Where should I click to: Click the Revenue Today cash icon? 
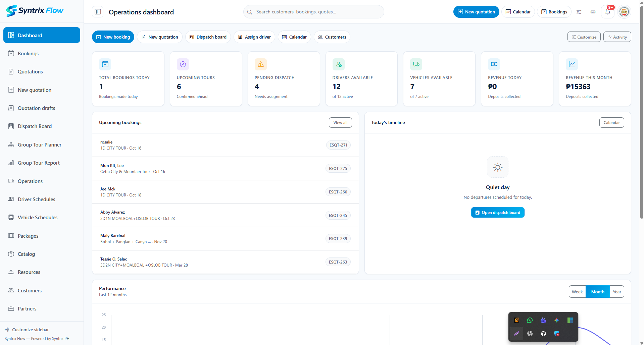[x=494, y=64]
